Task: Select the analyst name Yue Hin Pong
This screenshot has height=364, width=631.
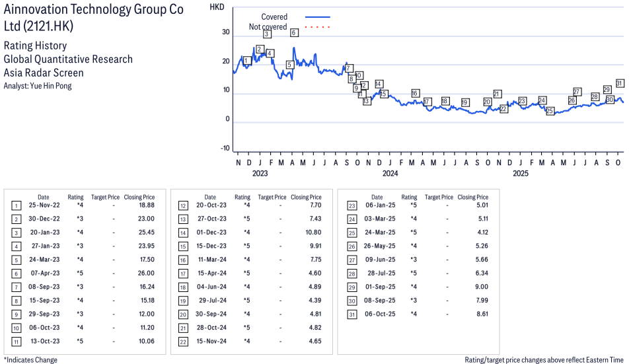Action: [38, 86]
